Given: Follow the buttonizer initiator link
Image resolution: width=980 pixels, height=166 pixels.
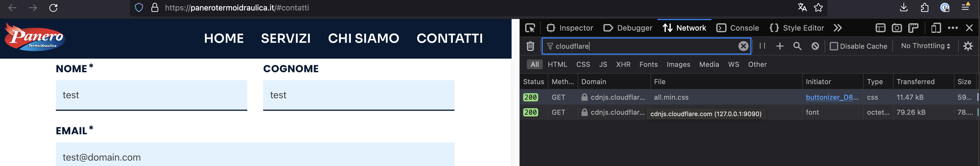Looking at the screenshot, I should click(x=832, y=97).
